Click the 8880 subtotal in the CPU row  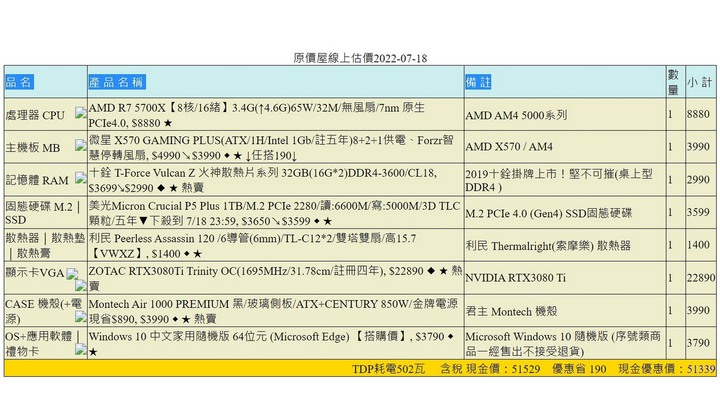click(x=698, y=114)
